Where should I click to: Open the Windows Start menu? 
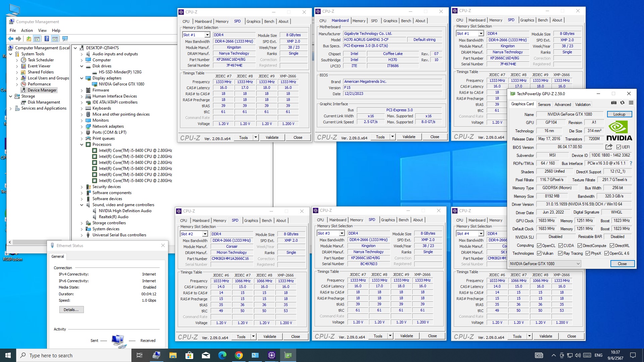pos(8,355)
